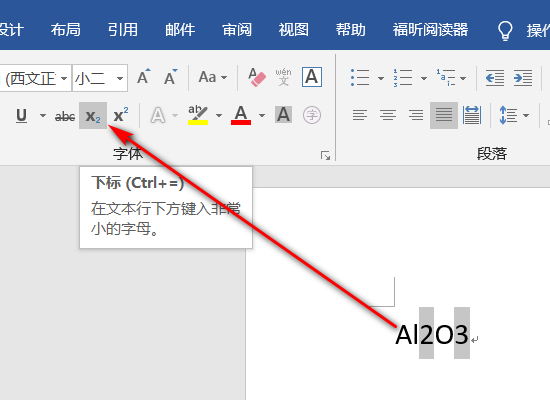Click the decrease font size icon

coord(170,77)
